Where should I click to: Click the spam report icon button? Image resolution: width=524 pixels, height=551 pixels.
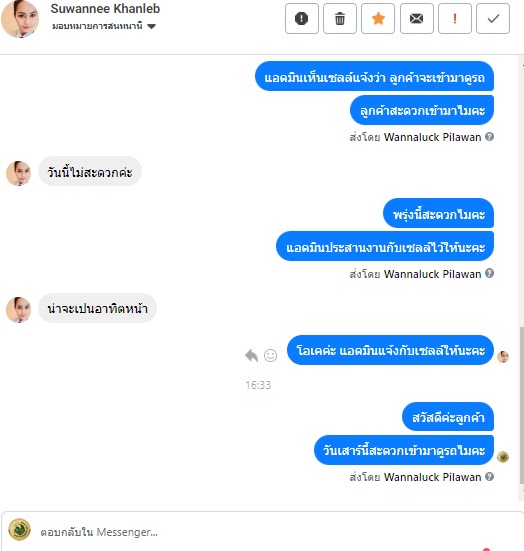point(302,19)
